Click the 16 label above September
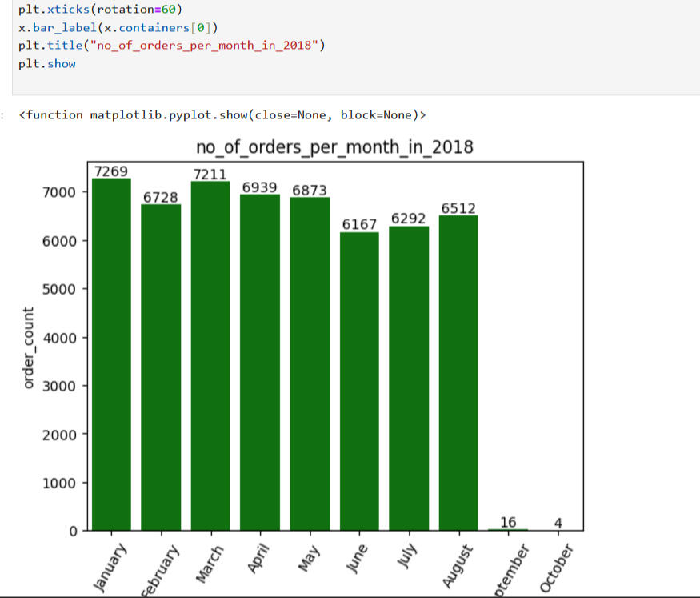This screenshot has height=598, width=700. pyautogui.click(x=508, y=523)
